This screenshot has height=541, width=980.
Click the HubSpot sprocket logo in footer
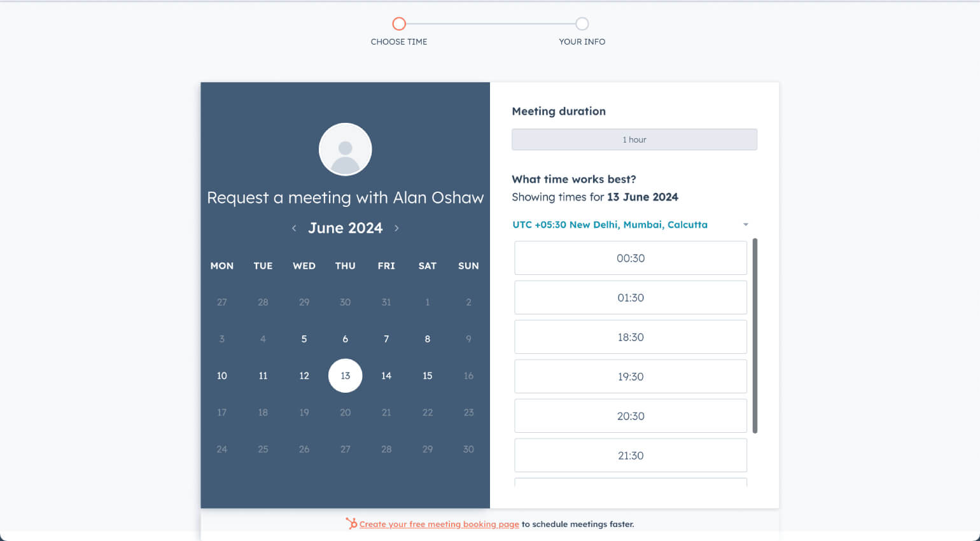point(351,524)
